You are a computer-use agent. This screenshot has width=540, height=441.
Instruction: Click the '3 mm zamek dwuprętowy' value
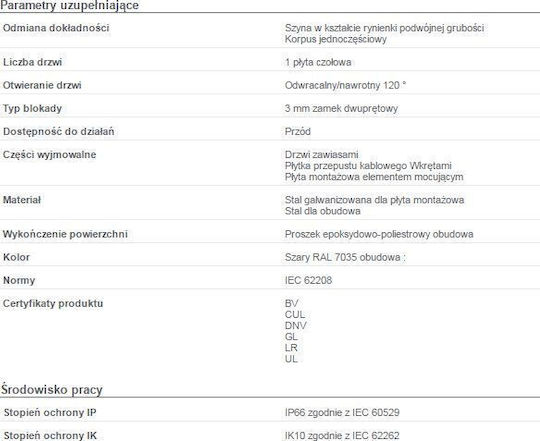(x=341, y=108)
